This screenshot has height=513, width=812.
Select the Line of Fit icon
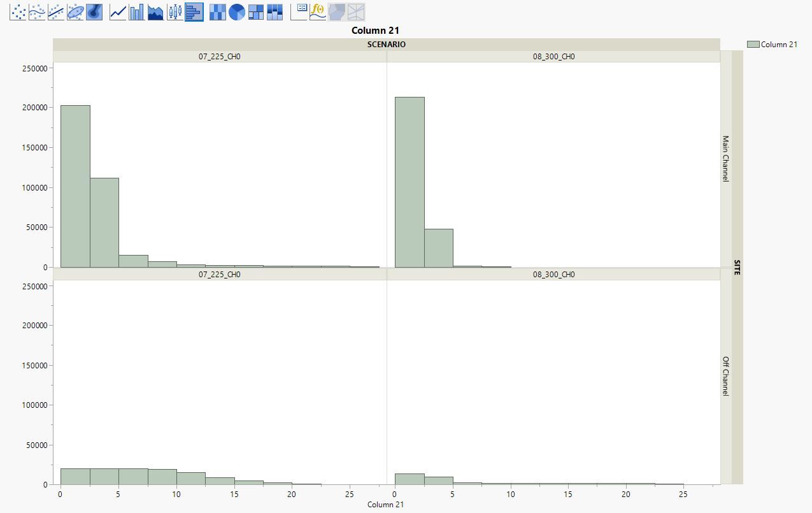click(x=57, y=11)
